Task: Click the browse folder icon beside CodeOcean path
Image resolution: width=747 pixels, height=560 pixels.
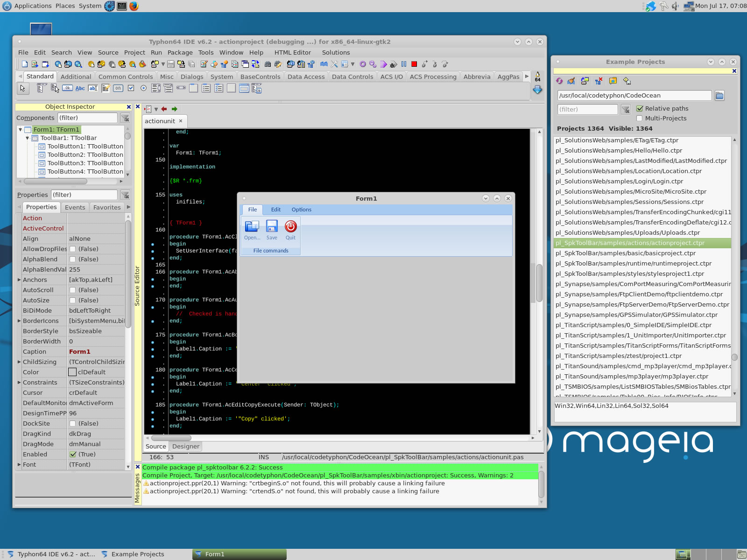Action: point(719,96)
